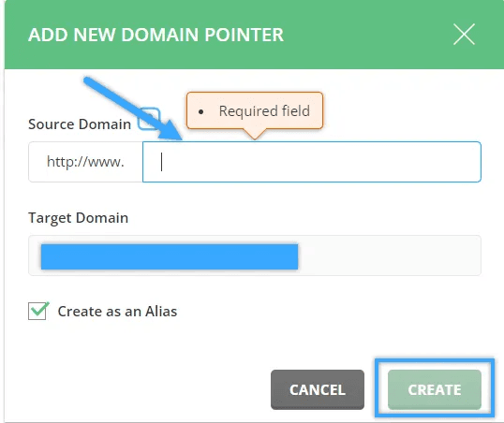Click the Create as an Alias label
The height and width of the screenshot is (423, 504).
(x=117, y=312)
